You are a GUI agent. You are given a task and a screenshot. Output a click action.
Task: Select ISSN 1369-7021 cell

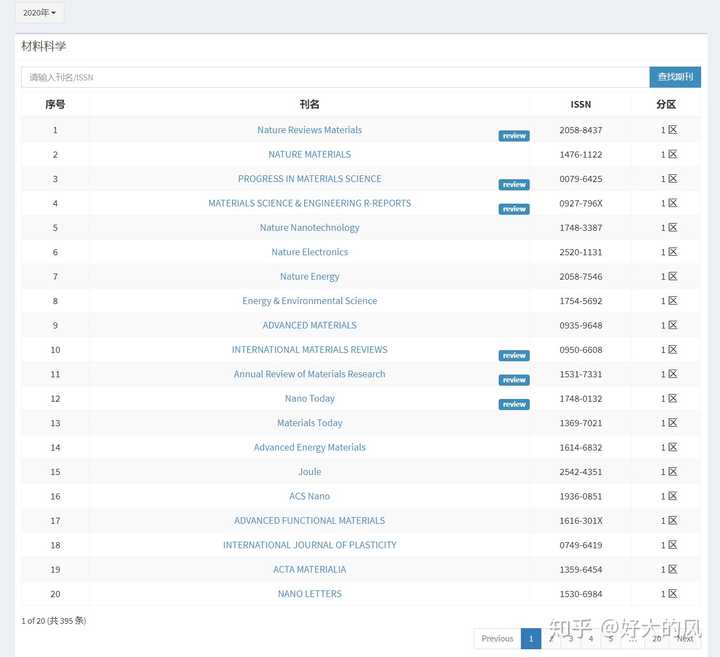(x=580, y=423)
